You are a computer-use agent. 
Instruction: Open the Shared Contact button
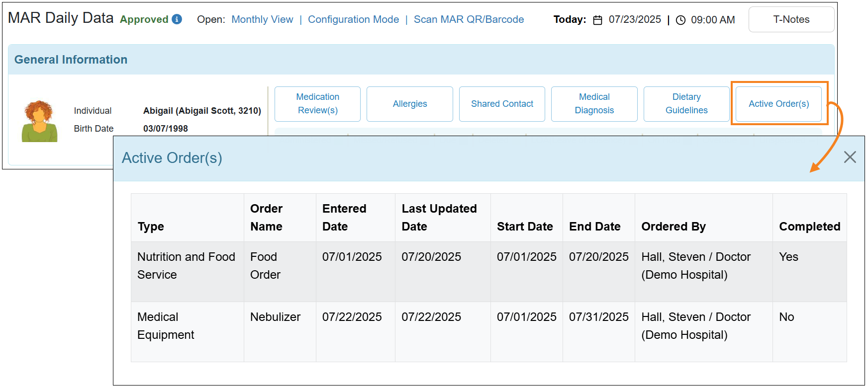click(502, 104)
